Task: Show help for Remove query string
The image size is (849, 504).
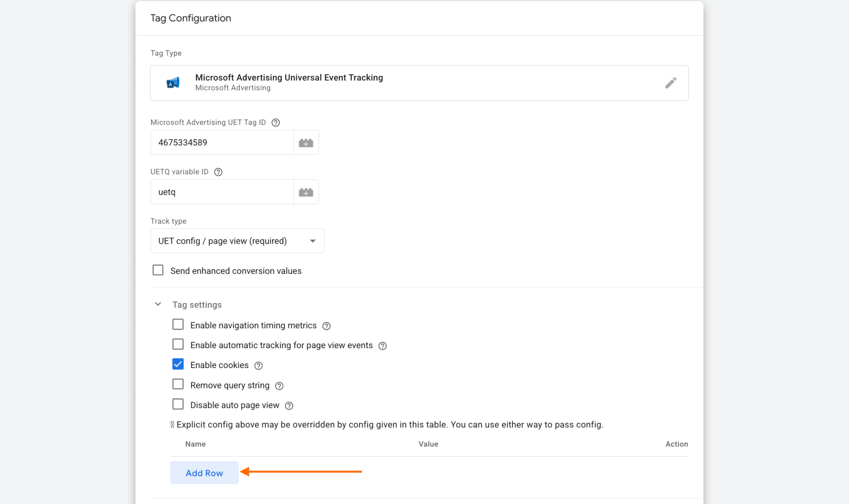Action: [x=279, y=386]
